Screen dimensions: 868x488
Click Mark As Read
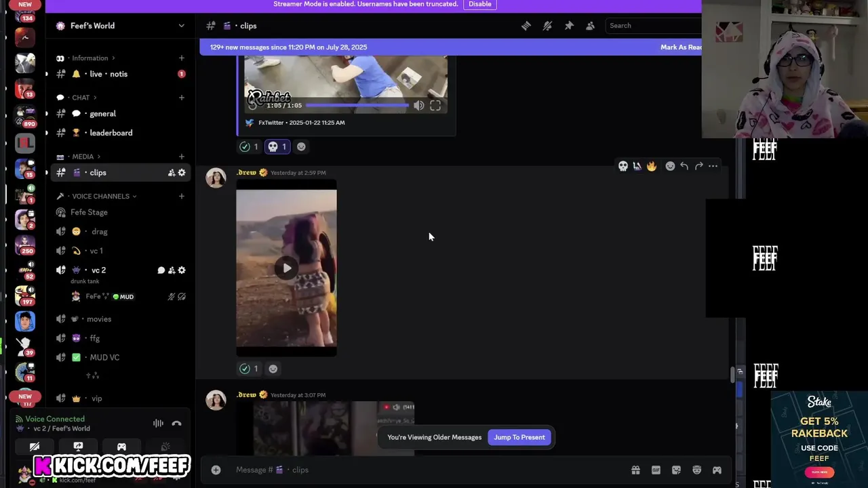[681, 47]
